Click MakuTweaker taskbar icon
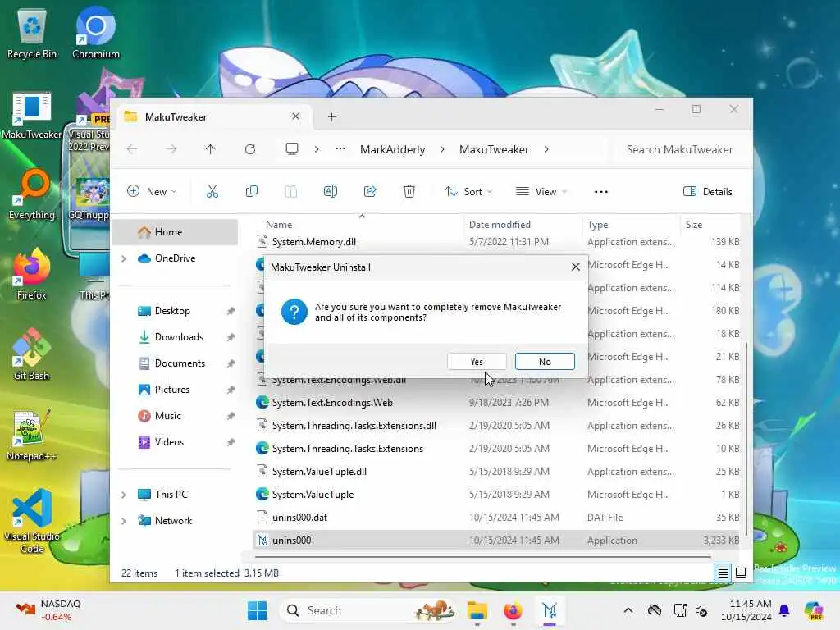This screenshot has height=630, width=840. [550, 610]
